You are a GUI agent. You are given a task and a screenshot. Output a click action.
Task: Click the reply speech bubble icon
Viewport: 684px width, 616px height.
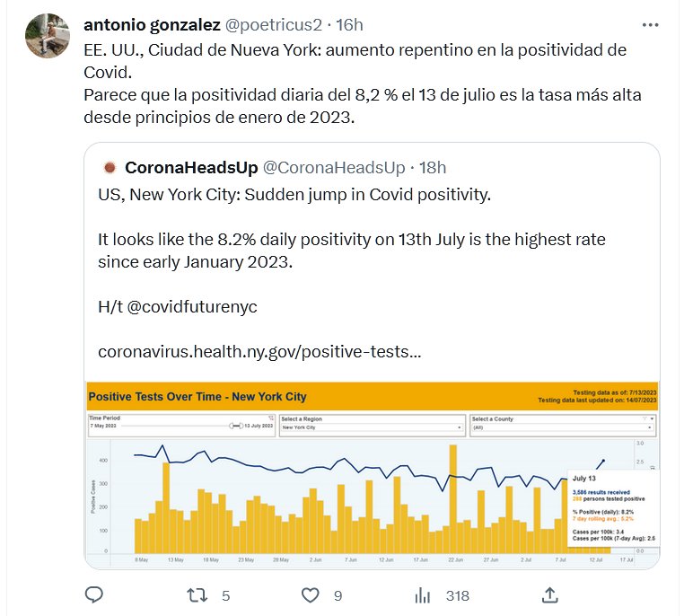tap(95, 594)
